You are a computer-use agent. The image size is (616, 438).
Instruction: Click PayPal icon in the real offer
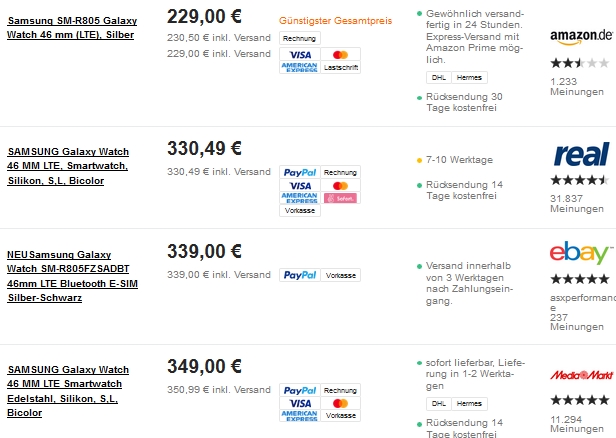(300, 172)
